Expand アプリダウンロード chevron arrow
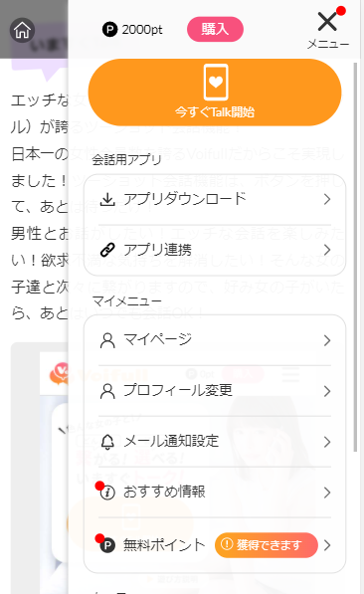 click(327, 199)
